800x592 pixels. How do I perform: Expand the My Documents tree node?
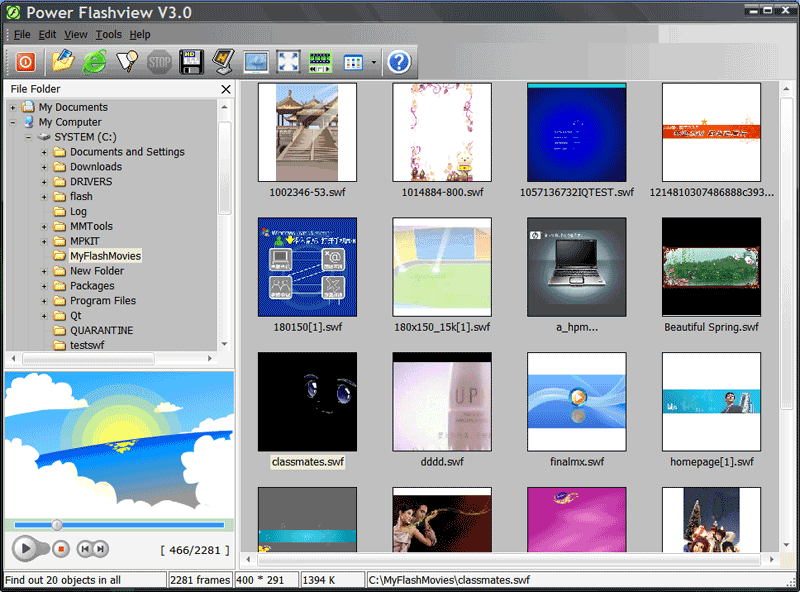(13, 108)
